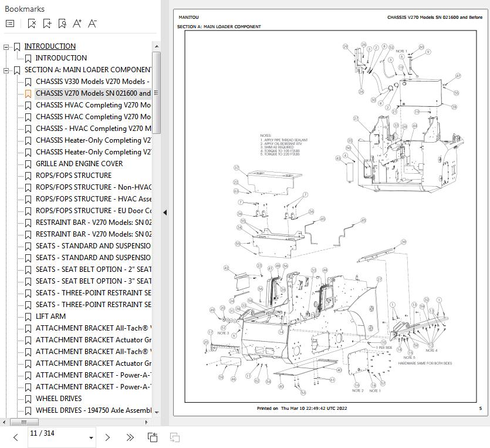Open the bookmarks options menu icon

pos(10,23)
